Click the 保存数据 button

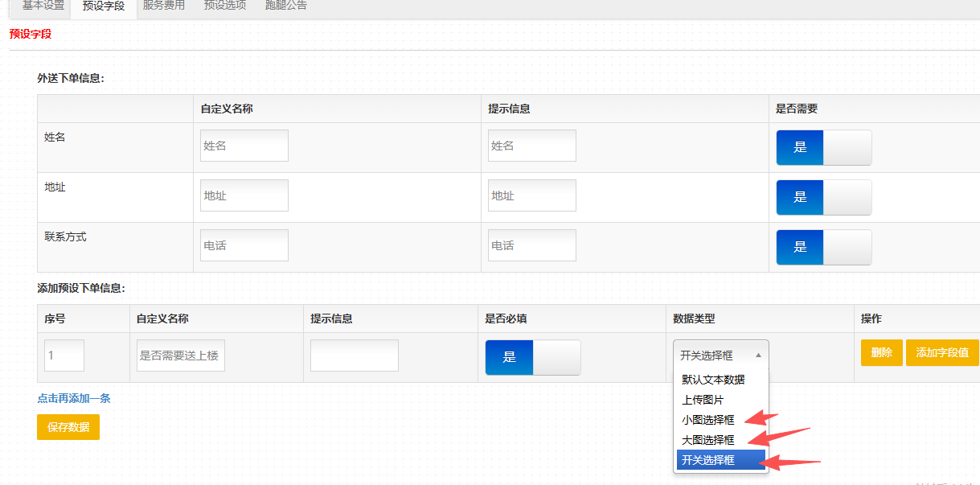pyautogui.click(x=68, y=427)
